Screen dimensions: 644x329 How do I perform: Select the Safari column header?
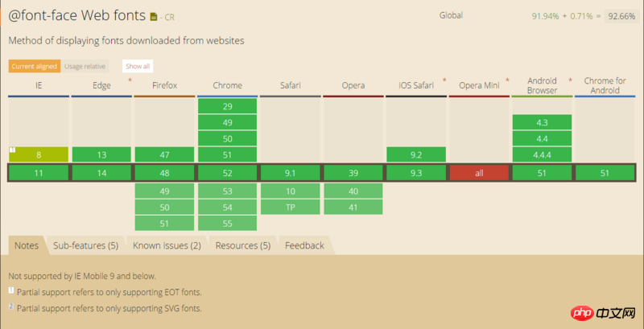point(291,85)
